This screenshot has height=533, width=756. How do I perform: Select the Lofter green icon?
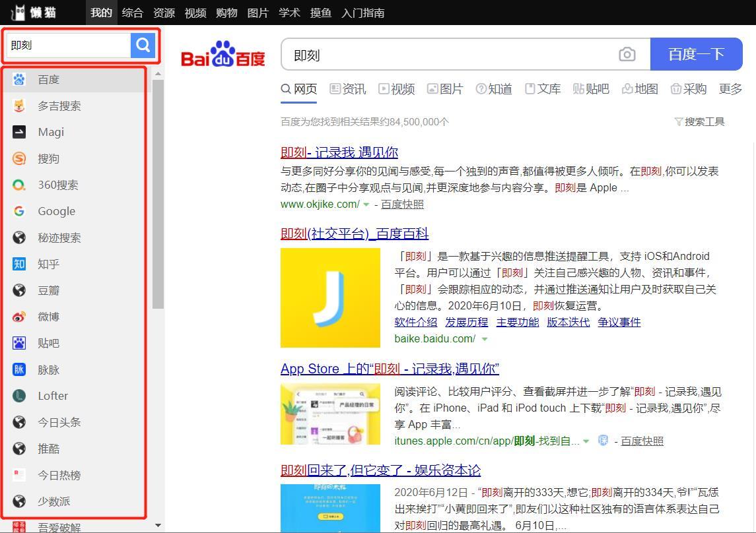18,396
